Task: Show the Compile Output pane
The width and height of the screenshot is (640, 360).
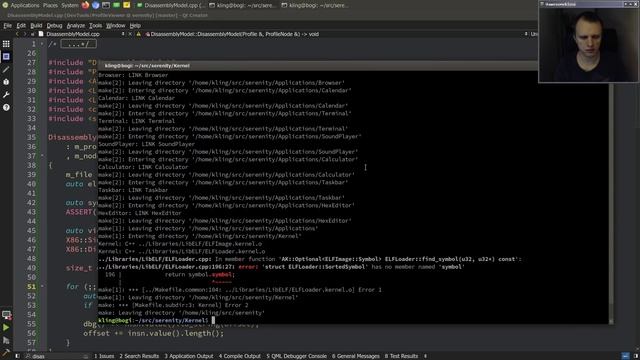Action: click(240, 356)
